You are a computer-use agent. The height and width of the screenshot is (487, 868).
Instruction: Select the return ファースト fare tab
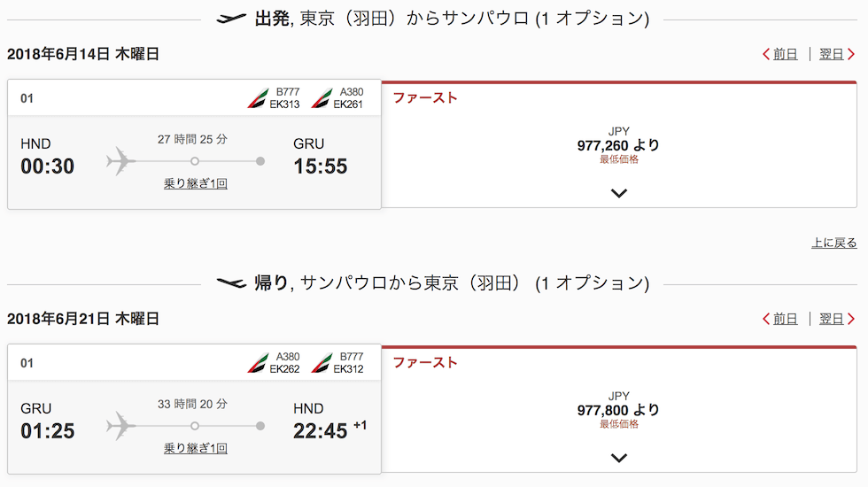(425, 363)
